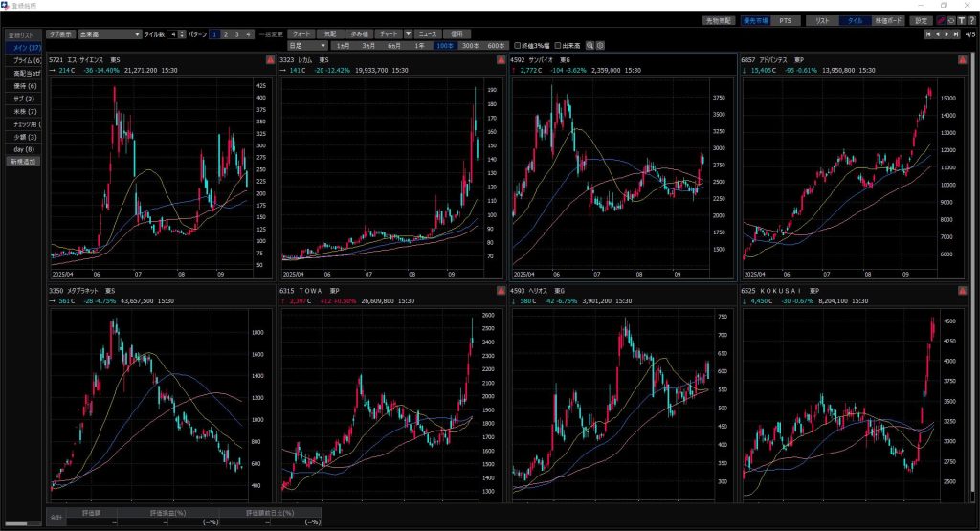Screen dimensions: 980x531
Task: Expand the arrow dropdown next to チャート
Action: 409,33
